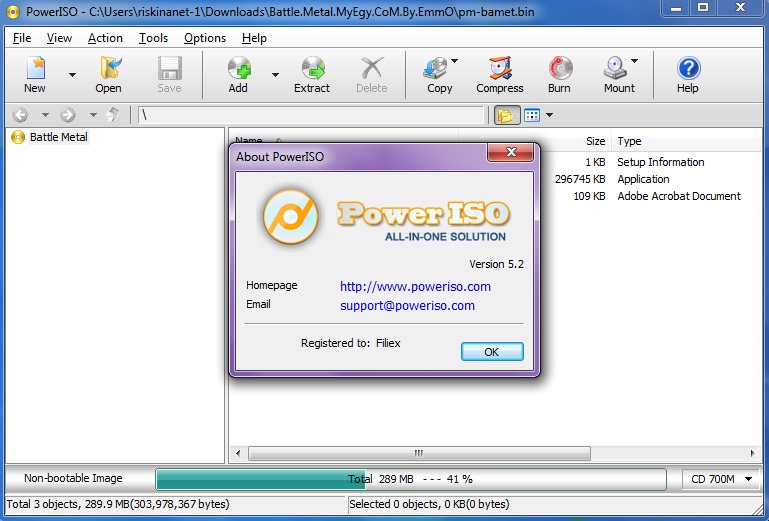This screenshot has height=521, width=769.
Task: Open the Action menu
Action: pos(105,38)
